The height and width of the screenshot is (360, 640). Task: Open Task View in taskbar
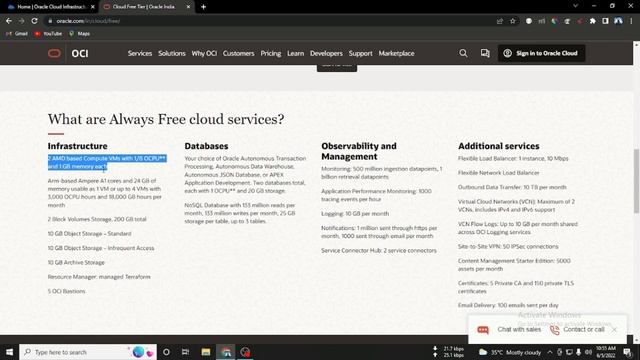click(185, 352)
